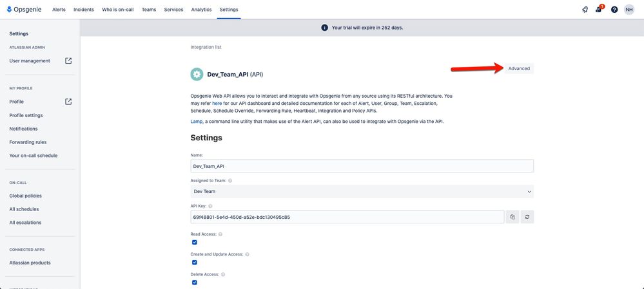Image resolution: width=644 pixels, height=289 pixels.
Task: Open the Teams tab
Action: (x=149, y=10)
